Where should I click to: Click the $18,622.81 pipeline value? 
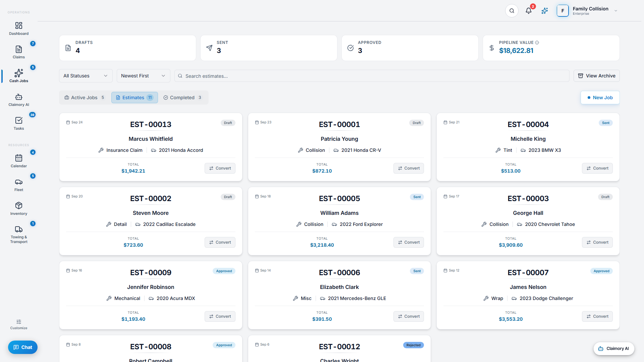tap(516, 51)
